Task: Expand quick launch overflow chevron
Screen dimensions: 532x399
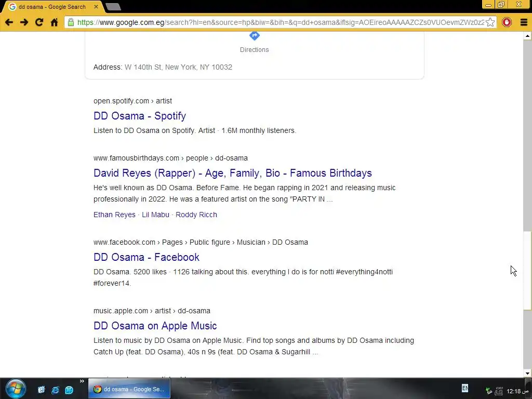Action: click(x=82, y=381)
